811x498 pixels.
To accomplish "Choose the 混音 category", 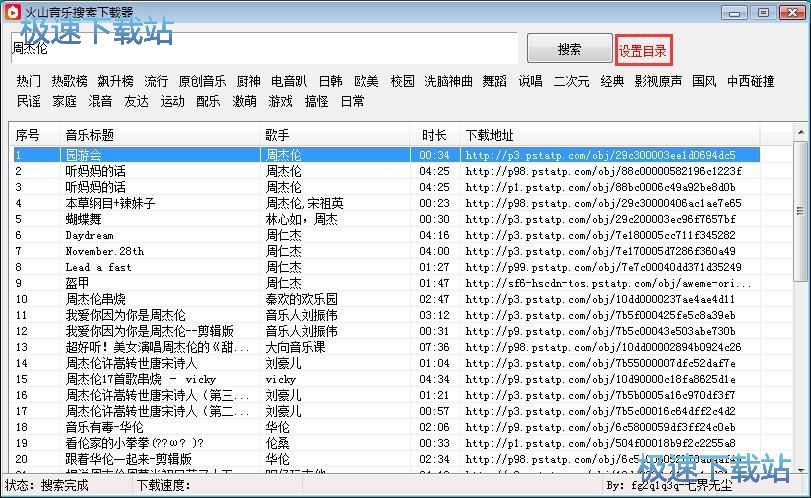I will click(100, 101).
